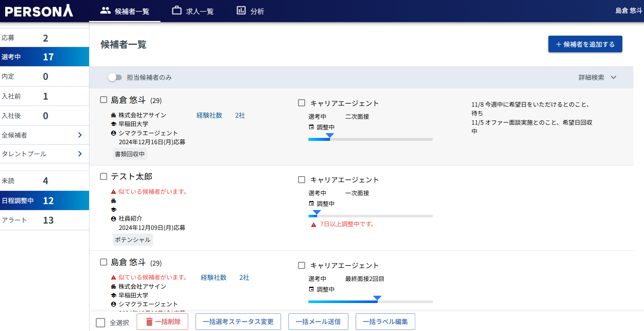This screenshot has height=331, width=644.
Task: Click the 一次面接 progress bar marker
Action: click(316, 212)
